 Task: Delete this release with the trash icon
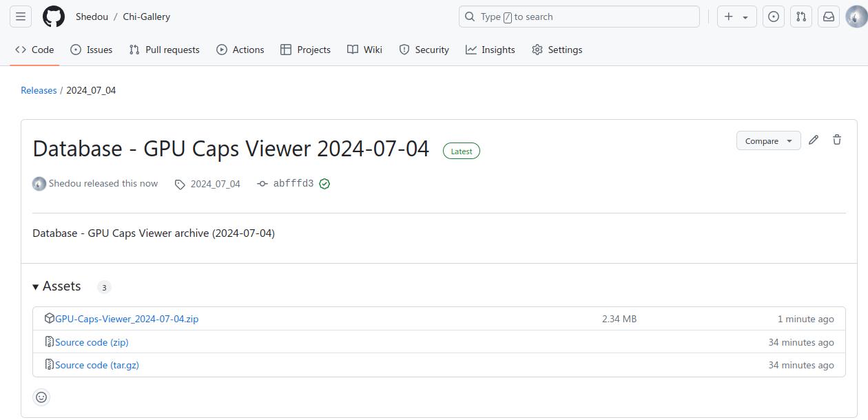click(837, 140)
